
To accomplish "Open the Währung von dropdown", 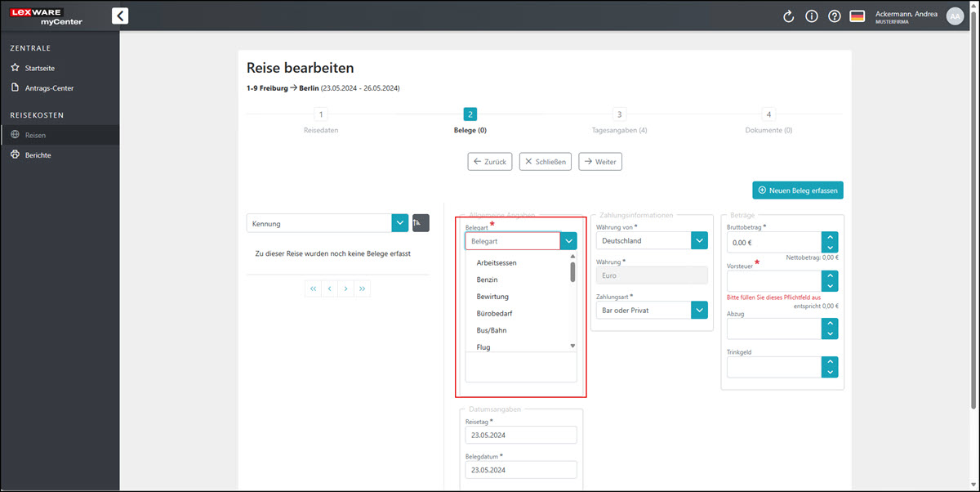I will 699,241.
